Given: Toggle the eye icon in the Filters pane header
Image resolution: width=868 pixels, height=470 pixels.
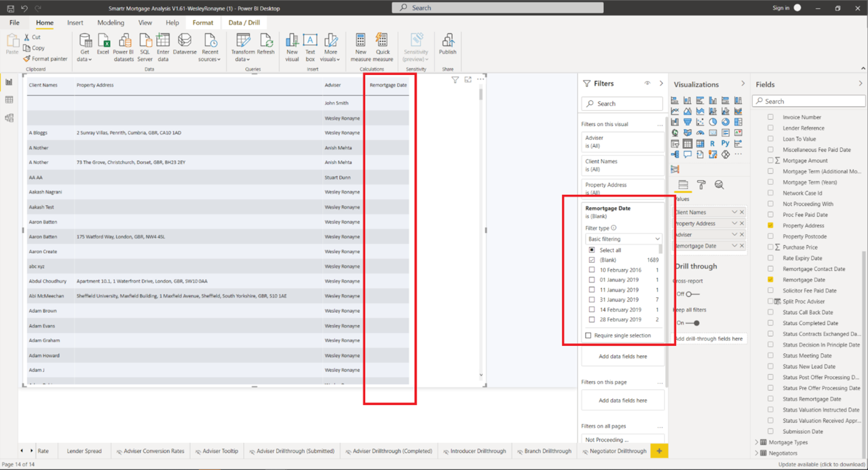Looking at the screenshot, I should pyautogui.click(x=647, y=83).
